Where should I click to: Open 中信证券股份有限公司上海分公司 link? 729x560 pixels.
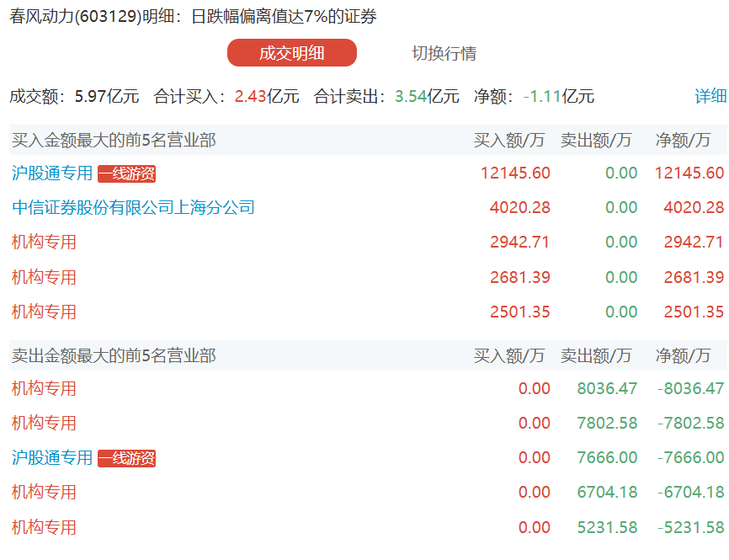134,207
